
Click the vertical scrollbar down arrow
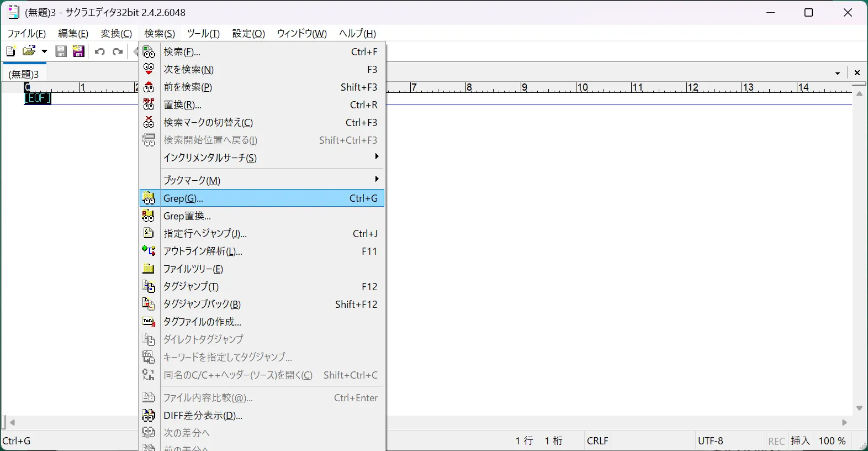(859, 408)
